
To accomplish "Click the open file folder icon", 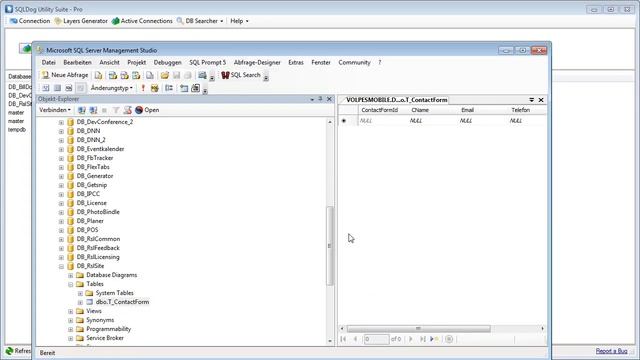I will point(164,75).
